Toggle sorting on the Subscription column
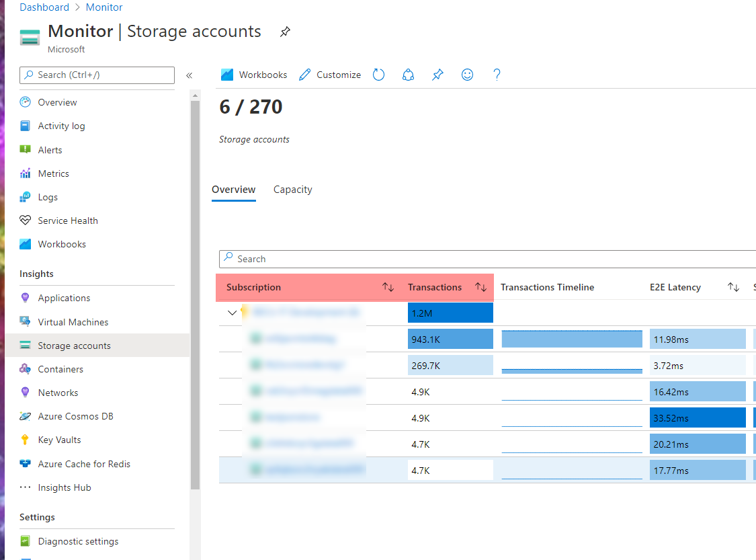 pyautogui.click(x=388, y=287)
